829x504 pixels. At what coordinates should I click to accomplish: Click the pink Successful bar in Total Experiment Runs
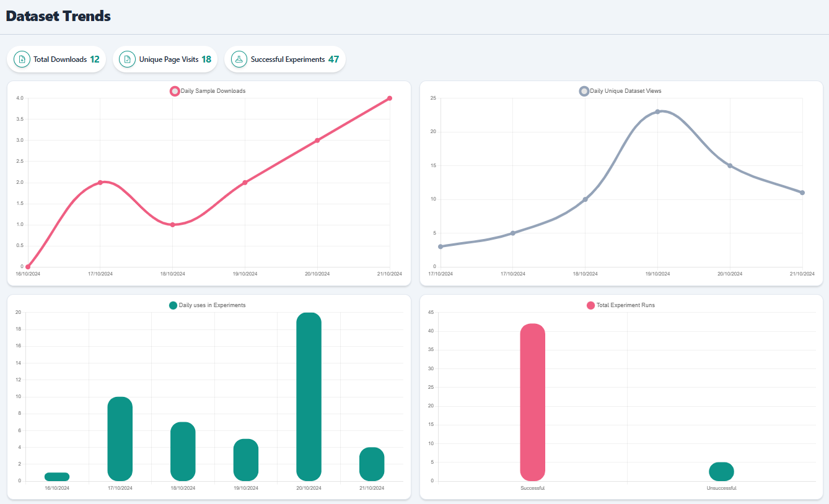(x=533, y=402)
